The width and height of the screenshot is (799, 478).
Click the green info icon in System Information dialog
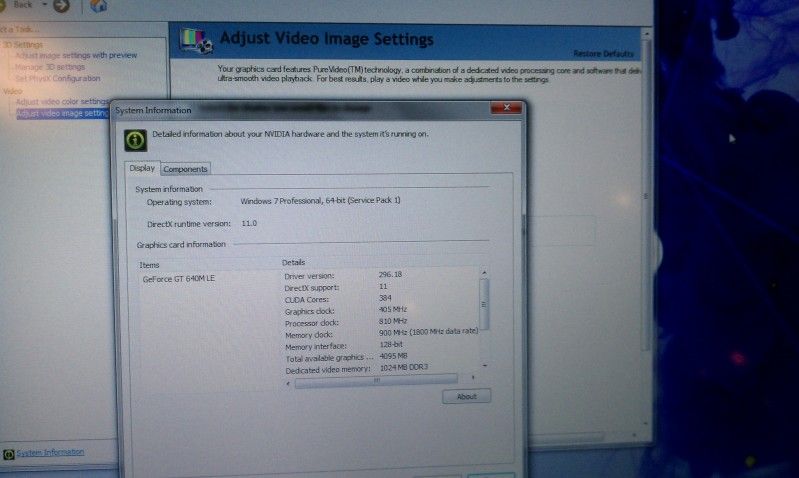(x=136, y=140)
